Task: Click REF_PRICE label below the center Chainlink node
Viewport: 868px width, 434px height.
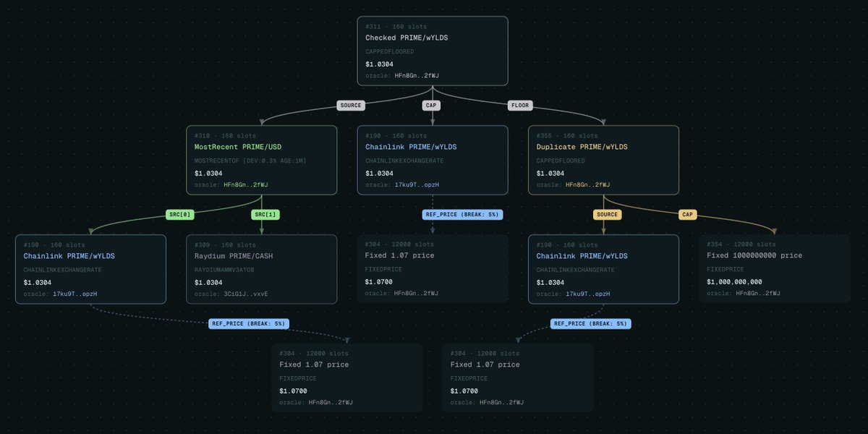Action: click(462, 215)
